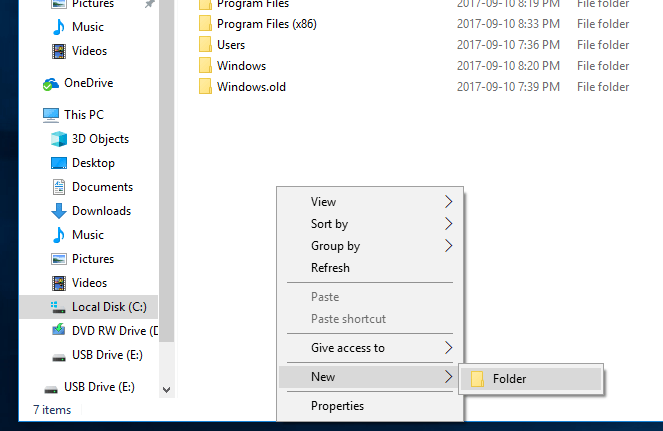The image size is (663, 431).
Task: Open 3D Objects in navigation pane
Action: coord(100,139)
